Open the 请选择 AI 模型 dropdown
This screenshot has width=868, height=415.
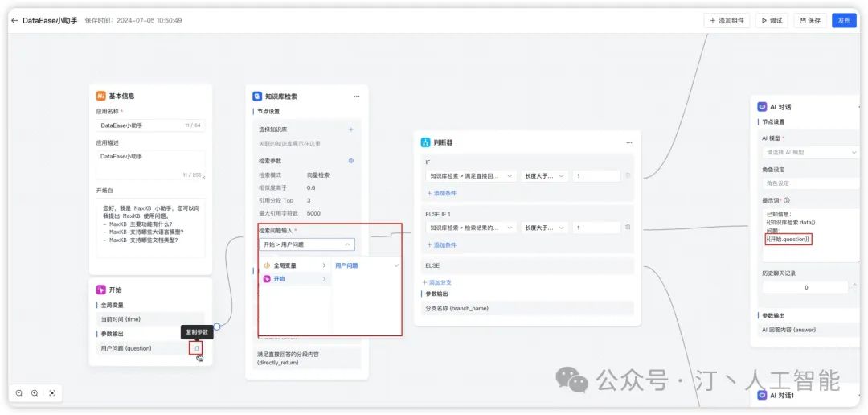810,152
